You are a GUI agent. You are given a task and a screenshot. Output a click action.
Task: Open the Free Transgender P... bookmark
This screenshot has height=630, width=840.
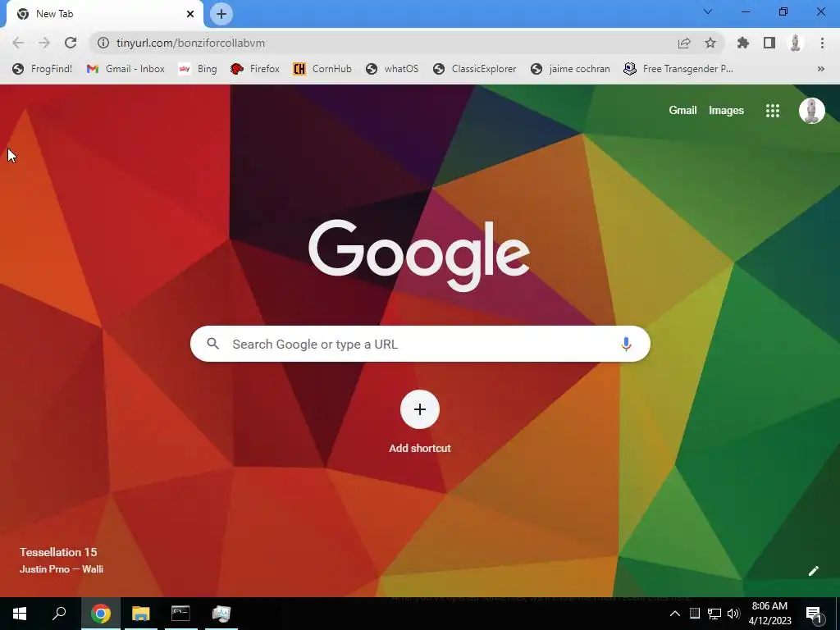tap(678, 69)
